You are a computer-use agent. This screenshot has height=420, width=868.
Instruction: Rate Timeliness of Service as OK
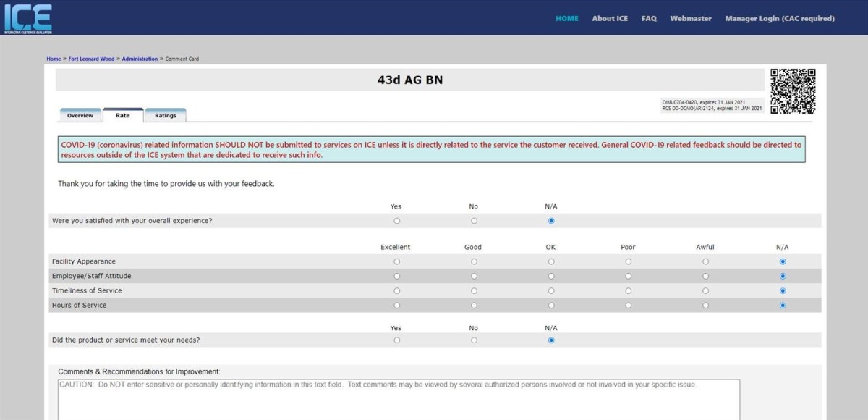point(550,290)
